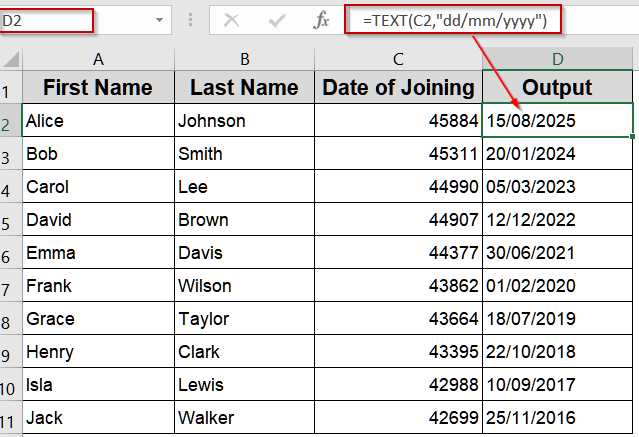Click the Enter checkmark formula bar icon
Screen dimensions: 639x437
277,20
